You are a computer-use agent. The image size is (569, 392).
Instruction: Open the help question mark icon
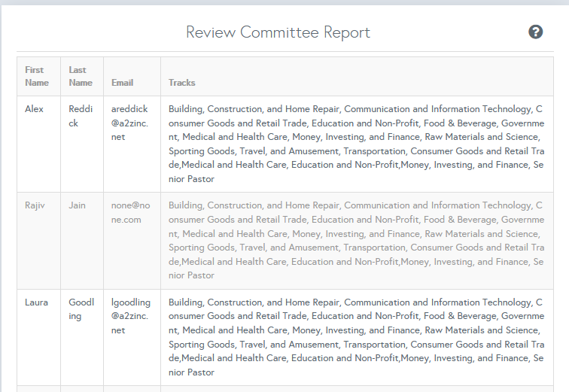(536, 32)
